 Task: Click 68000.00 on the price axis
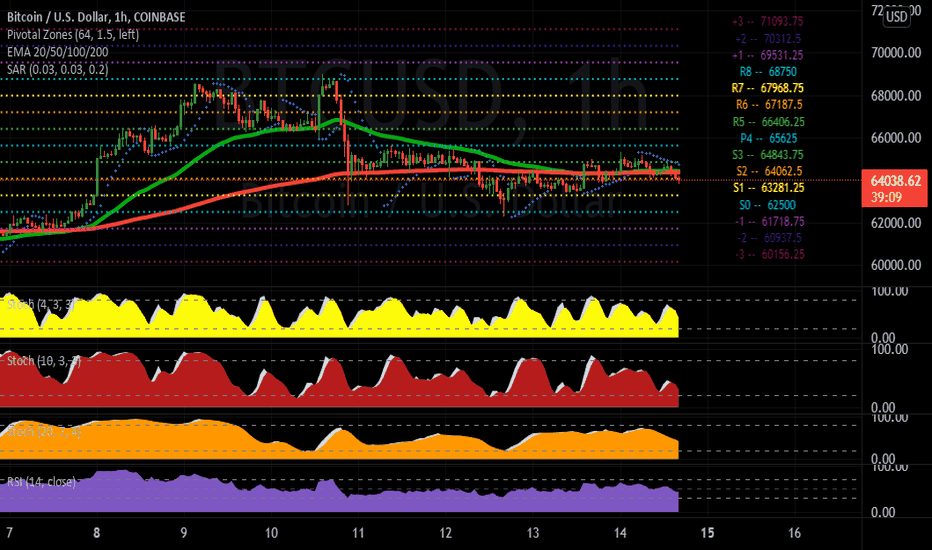(896, 96)
